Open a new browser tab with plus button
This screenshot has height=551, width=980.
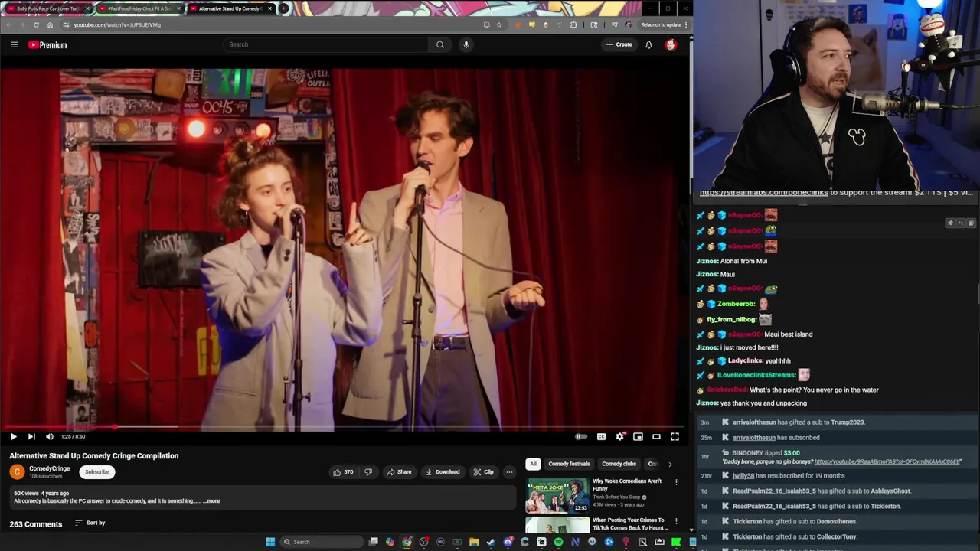pos(284,8)
